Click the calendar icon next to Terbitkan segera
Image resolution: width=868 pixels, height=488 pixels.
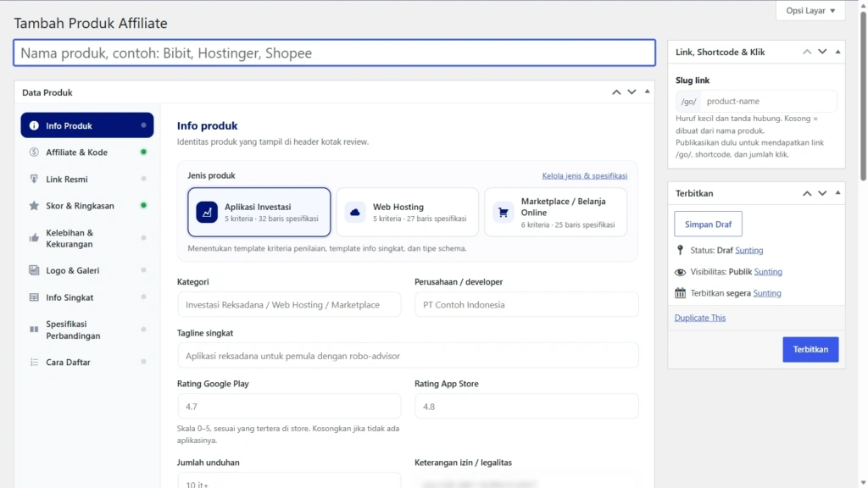(x=681, y=293)
